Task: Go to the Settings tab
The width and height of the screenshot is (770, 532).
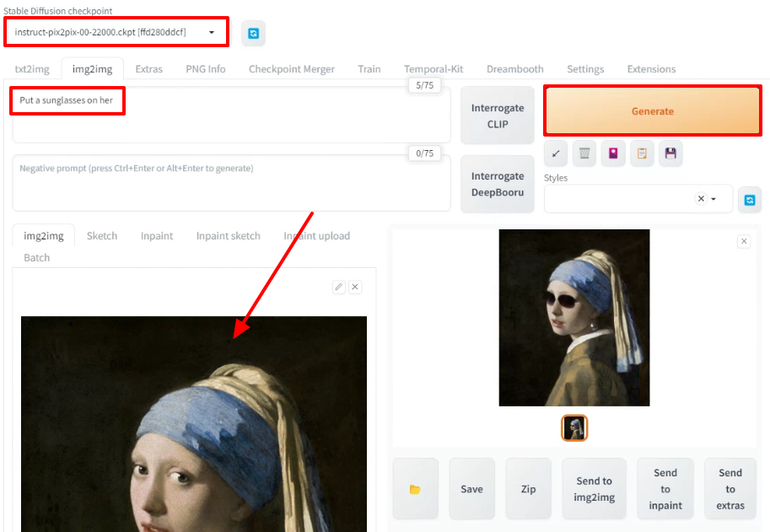Action: pyautogui.click(x=585, y=68)
